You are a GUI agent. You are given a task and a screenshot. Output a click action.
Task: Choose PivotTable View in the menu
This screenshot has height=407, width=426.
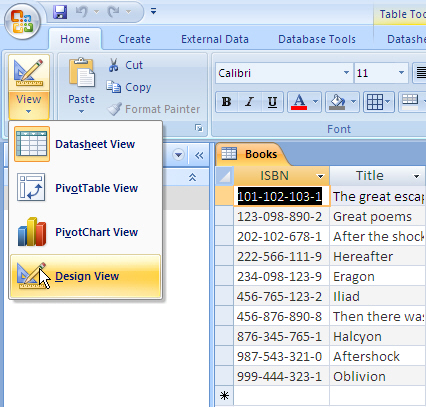click(85, 188)
